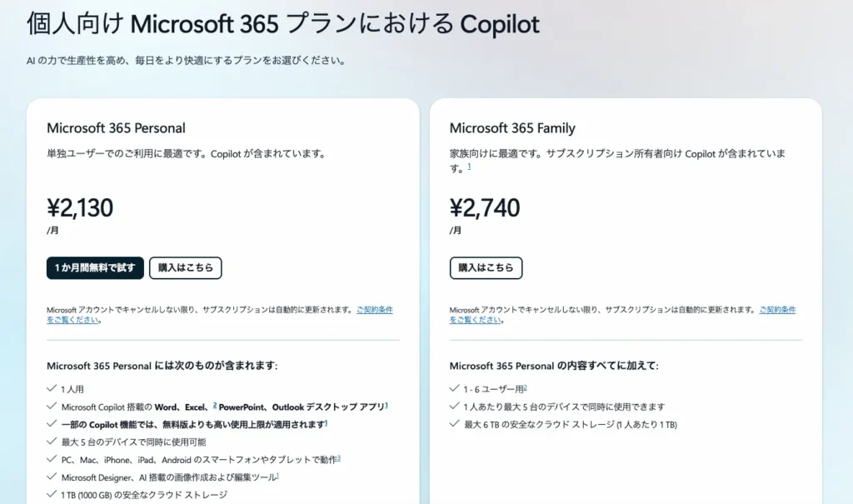Click the checkmark icon beside 1人用
Screen dimensions: 853x504
52,388
